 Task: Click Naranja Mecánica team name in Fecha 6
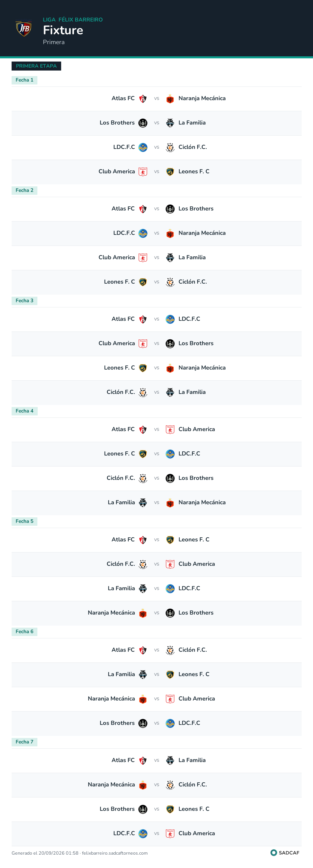111,698
